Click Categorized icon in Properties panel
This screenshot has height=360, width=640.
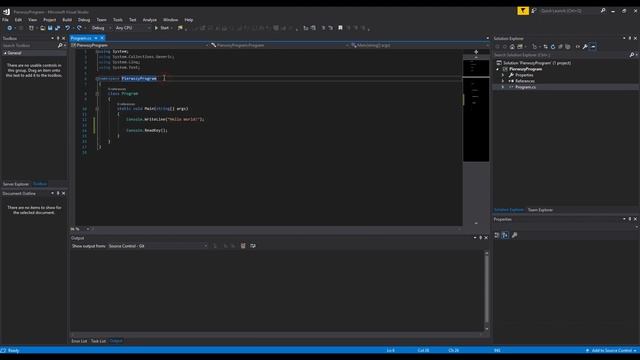point(497,235)
